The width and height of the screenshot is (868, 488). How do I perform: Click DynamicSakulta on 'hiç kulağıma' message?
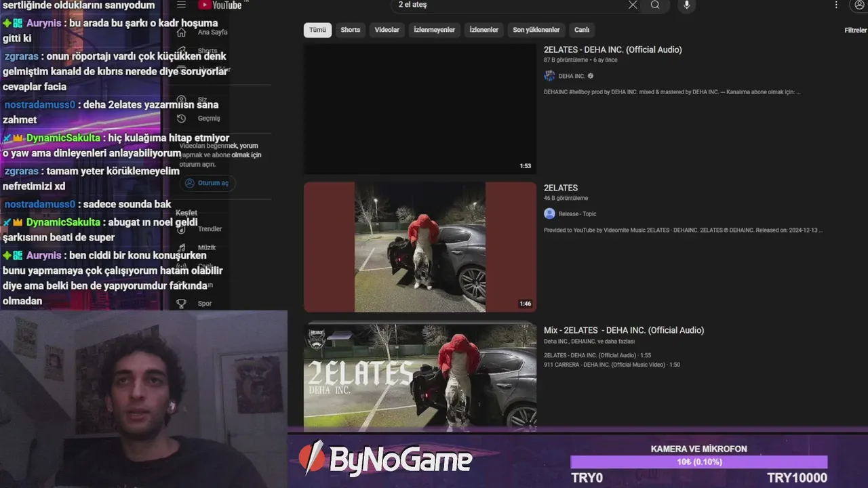(x=63, y=138)
